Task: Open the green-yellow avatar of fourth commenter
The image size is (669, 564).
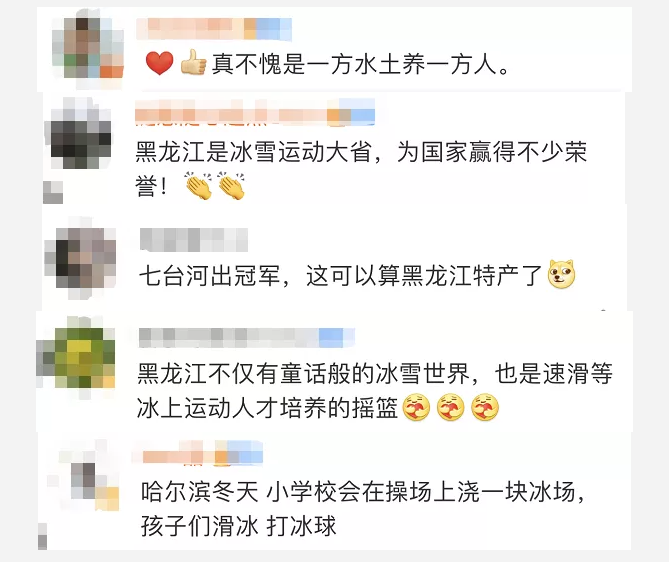Action: click(x=81, y=358)
